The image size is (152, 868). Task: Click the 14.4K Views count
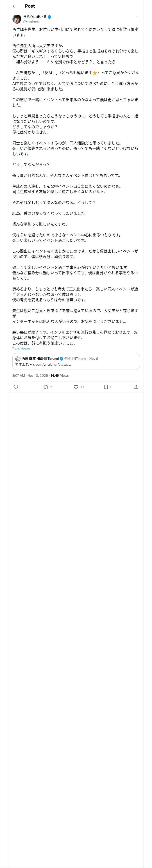[x=59, y=375]
